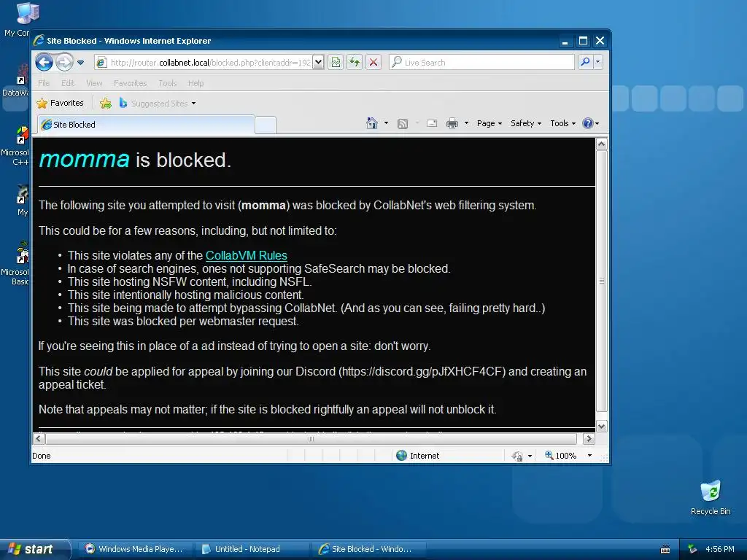
Task: Select the Site Blocked tab
Action: [146, 125]
